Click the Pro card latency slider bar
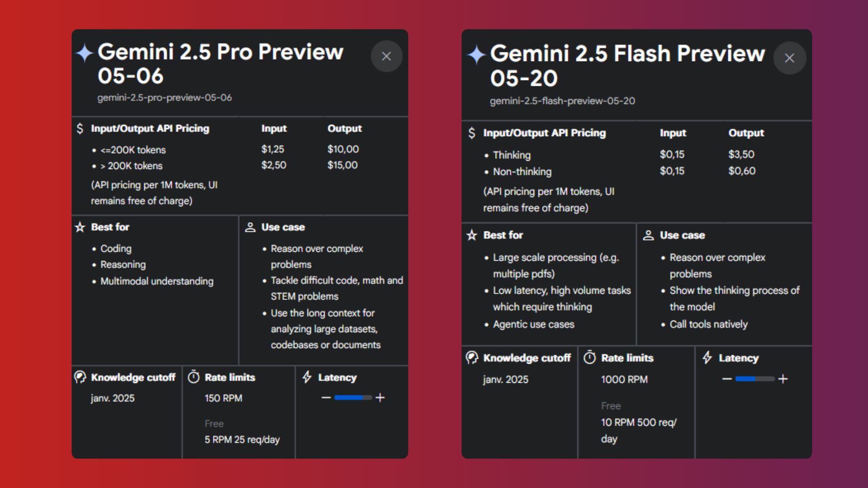Screen dimensions: 868x488 point(353,398)
